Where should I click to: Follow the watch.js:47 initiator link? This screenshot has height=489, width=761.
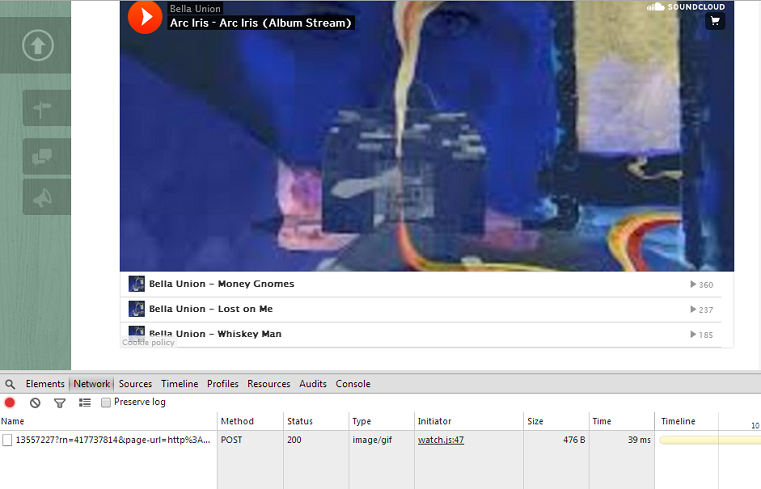[x=441, y=440]
